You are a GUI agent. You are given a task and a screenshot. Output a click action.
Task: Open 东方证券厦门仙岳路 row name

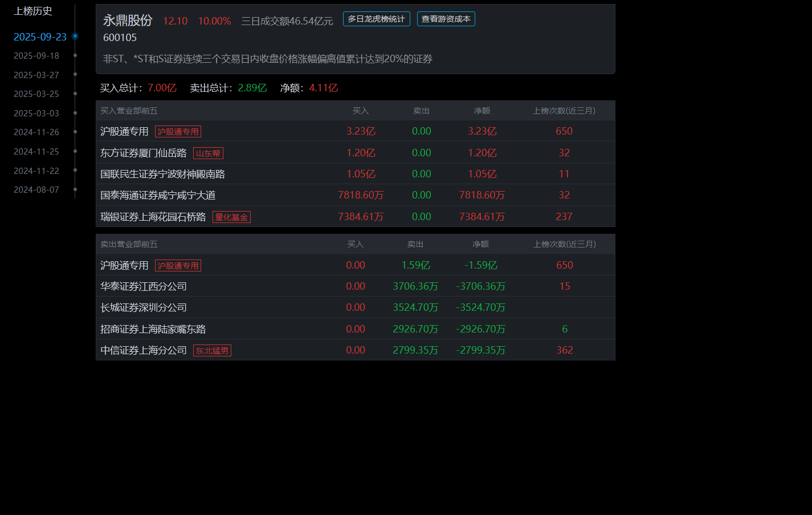coord(144,153)
